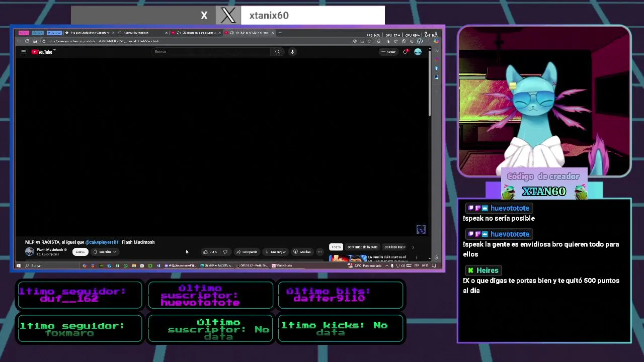Click the YouTube search magnifier button
This screenshot has width=644, height=362.
click(x=277, y=52)
